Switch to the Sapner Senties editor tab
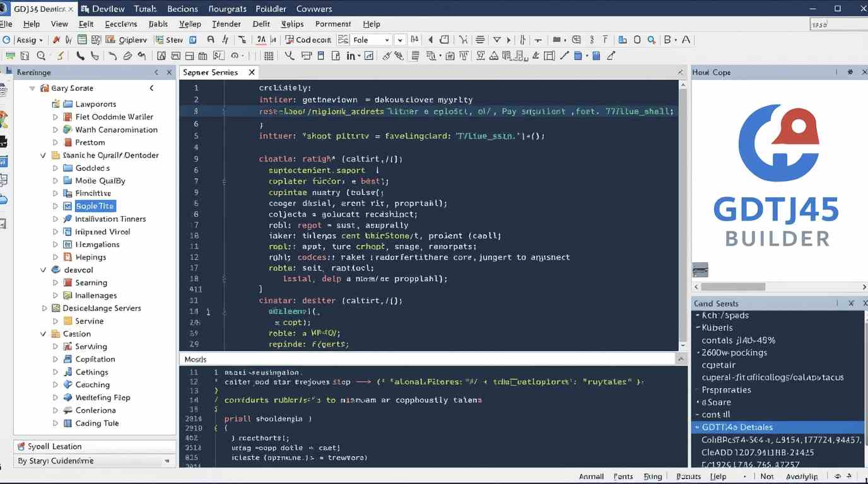This screenshot has height=484, width=868. [x=211, y=72]
